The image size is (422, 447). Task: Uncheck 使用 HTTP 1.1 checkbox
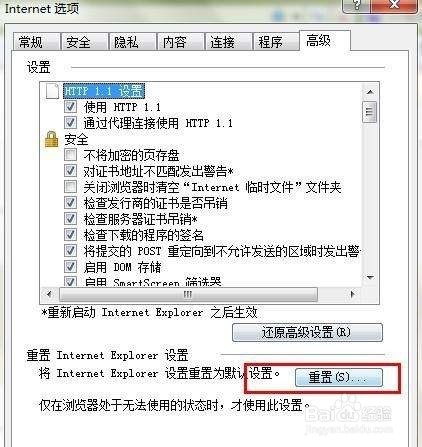point(70,107)
